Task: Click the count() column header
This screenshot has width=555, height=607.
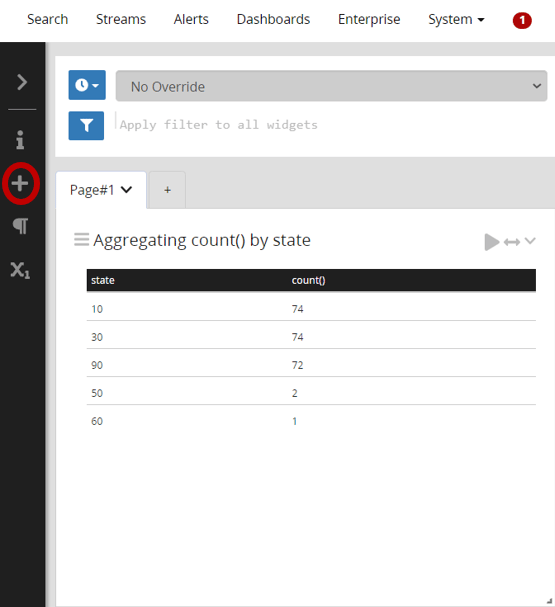Action: (308, 280)
